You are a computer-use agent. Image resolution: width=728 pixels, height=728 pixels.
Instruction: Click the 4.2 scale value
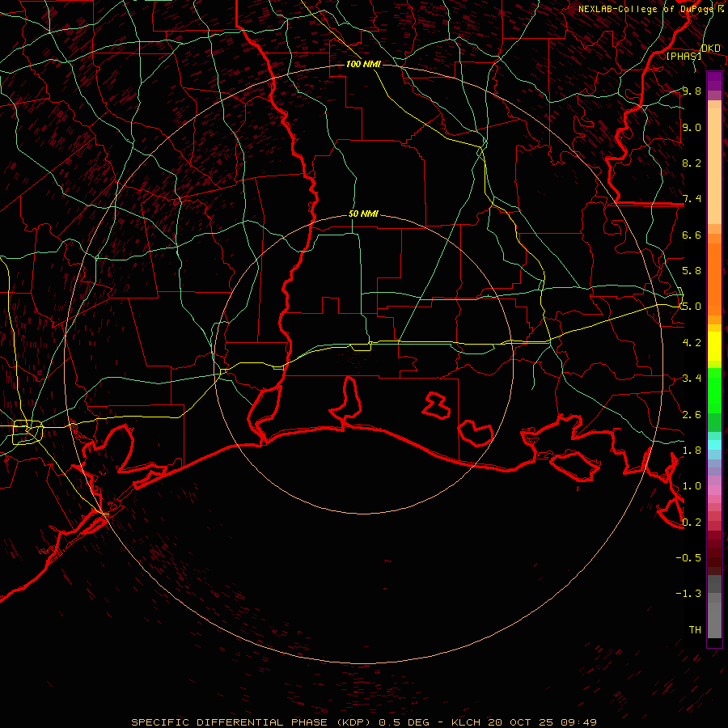tap(692, 343)
